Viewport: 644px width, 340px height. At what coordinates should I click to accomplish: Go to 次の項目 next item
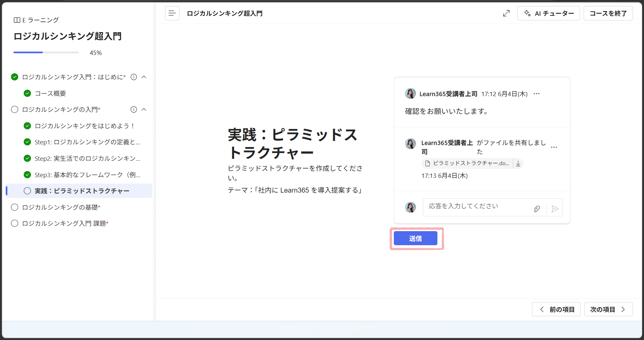pos(608,310)
